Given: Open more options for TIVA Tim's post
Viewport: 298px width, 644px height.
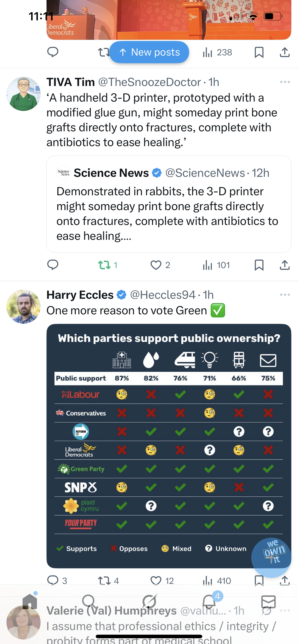Looking at the screenshot, I should (x=285, y=82).
